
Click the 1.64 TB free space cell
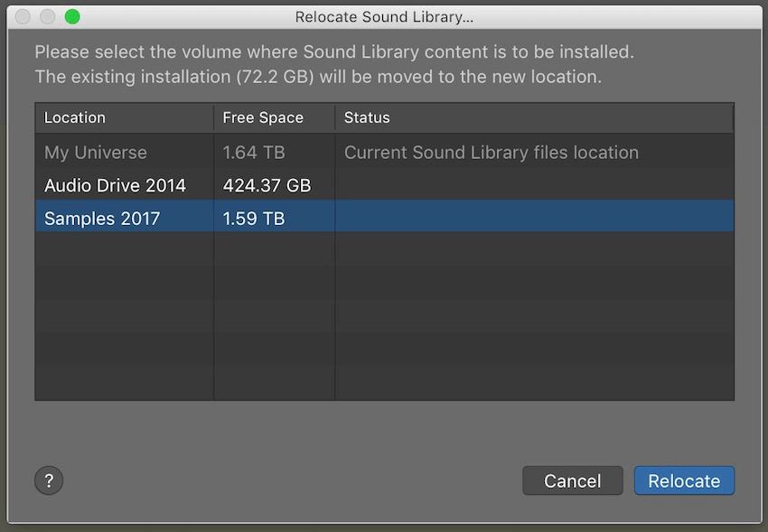pos(254,153)
